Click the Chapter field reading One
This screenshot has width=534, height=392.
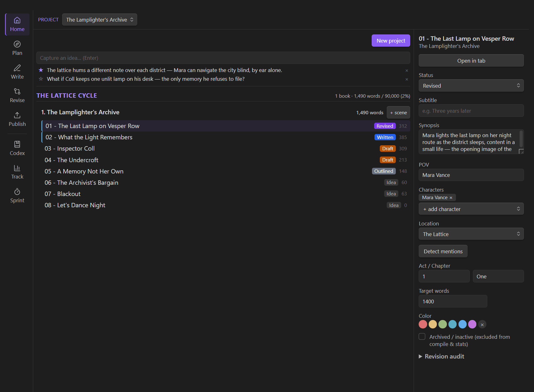498,276
